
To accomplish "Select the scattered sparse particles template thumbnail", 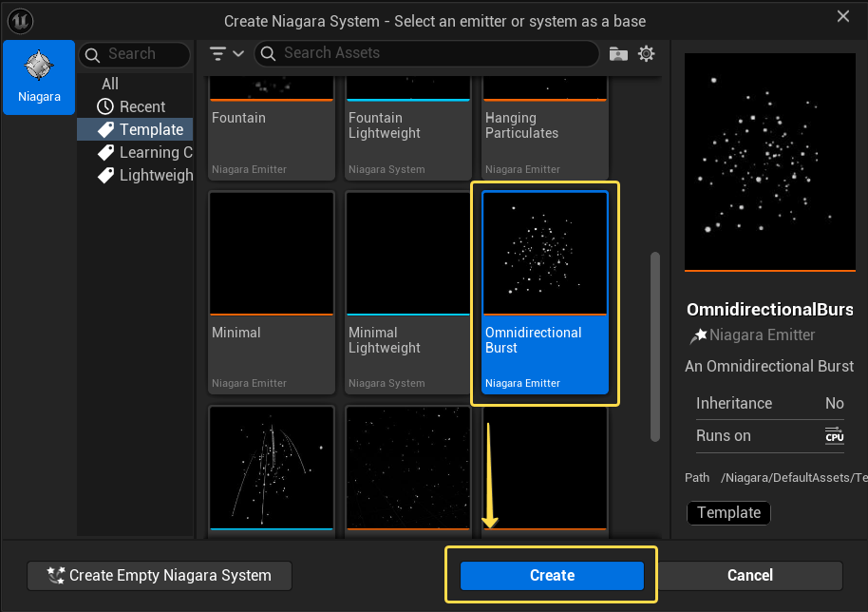I will click(408, 468).
